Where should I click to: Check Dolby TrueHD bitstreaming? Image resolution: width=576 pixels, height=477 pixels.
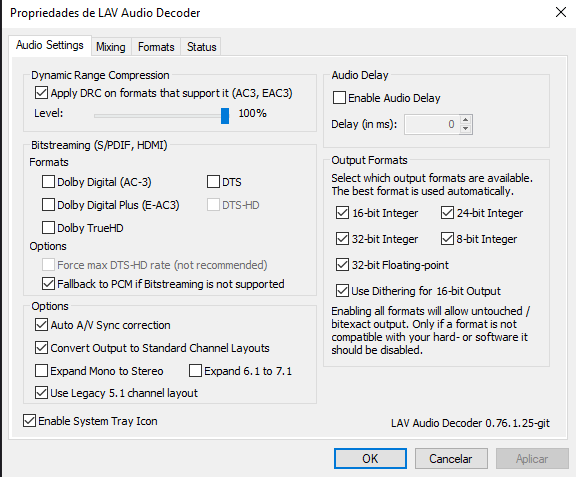pos(48,227)
